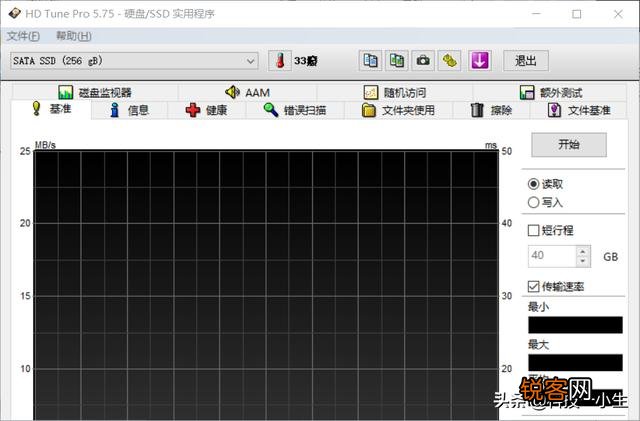Switch to the 信息 tab
The width and height of the screenshot is (640, 421).
129,110
